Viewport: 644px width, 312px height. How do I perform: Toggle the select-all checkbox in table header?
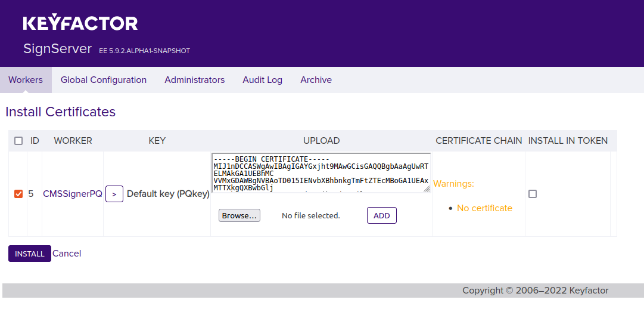(x=18, y=141)
